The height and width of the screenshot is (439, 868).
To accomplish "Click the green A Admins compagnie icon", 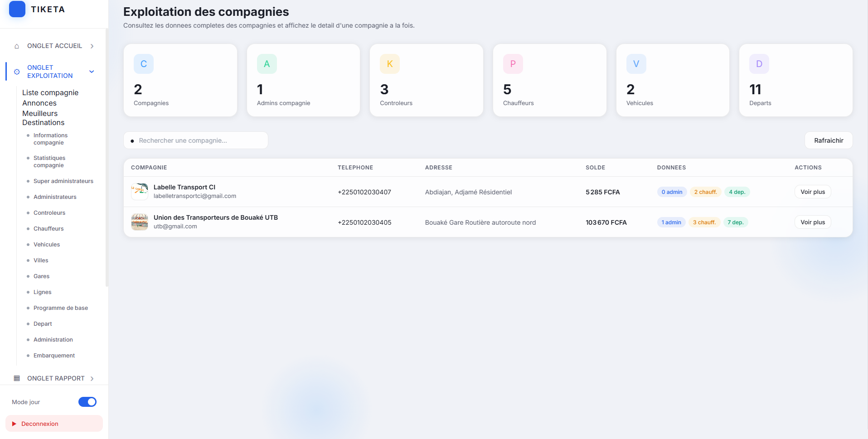I will click(267, 64).
